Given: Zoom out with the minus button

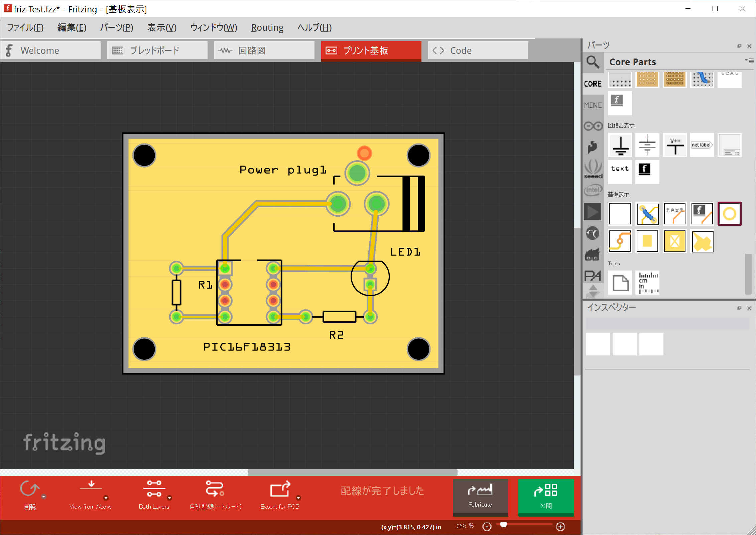Looking at the screenshot, I should pos(487,527).
